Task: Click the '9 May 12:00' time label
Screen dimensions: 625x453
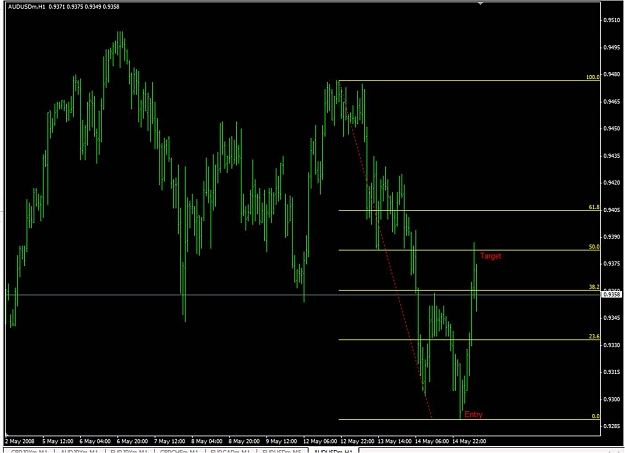Action: pyautogui.click(x=281, y=441)
